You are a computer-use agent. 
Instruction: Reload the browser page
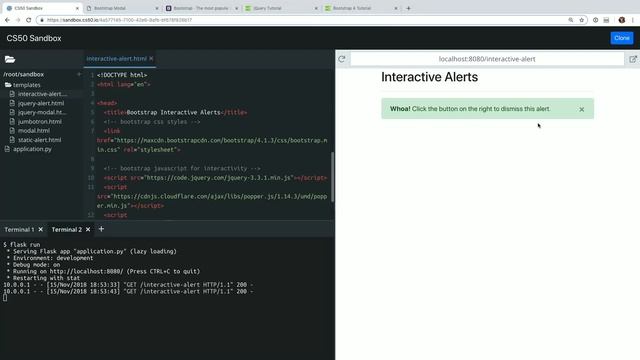[x=29, y=20]
